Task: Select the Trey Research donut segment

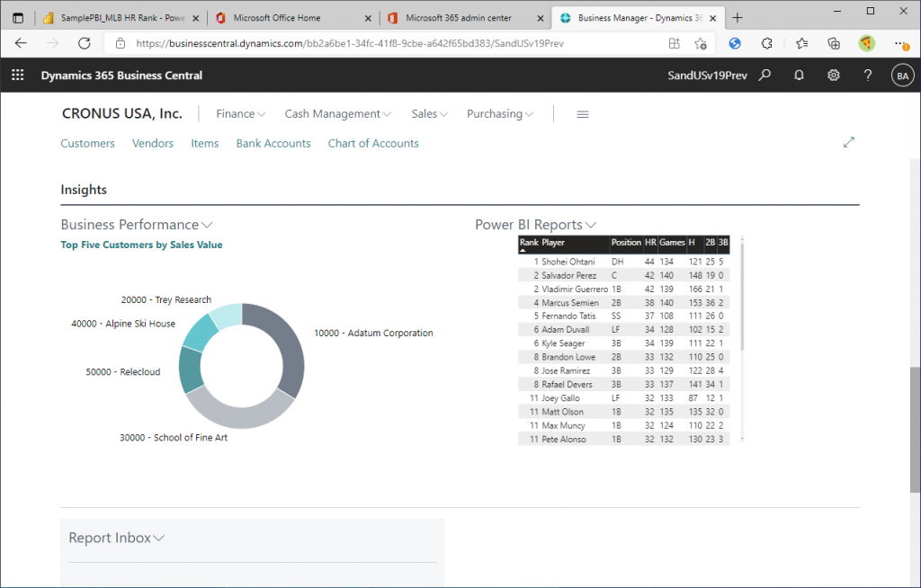Action: pos(228,315)
